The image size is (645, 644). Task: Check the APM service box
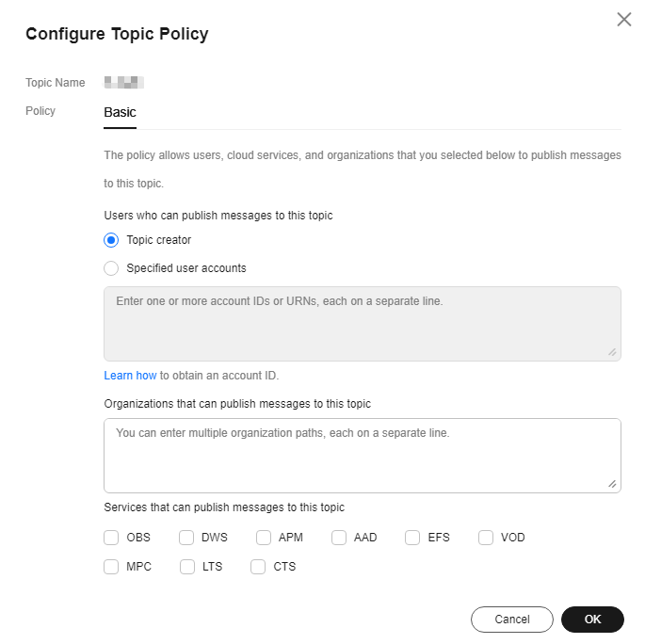click(264, 538)
